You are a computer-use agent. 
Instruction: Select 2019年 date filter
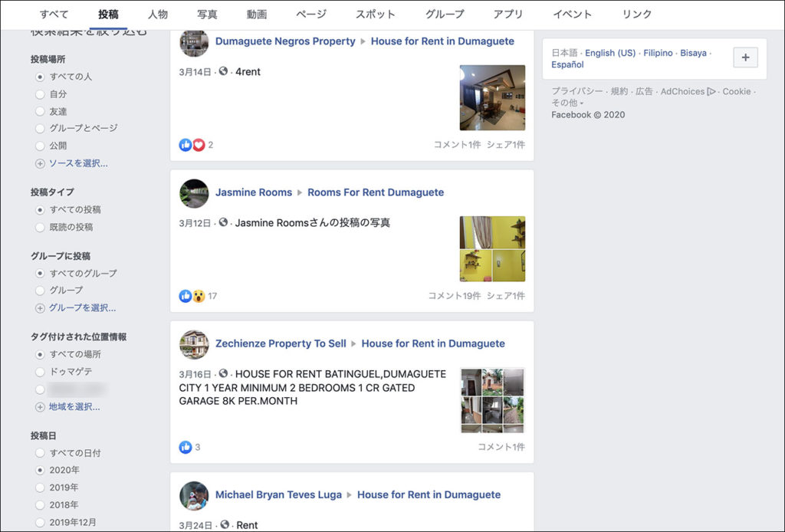(x=40, y=488)
